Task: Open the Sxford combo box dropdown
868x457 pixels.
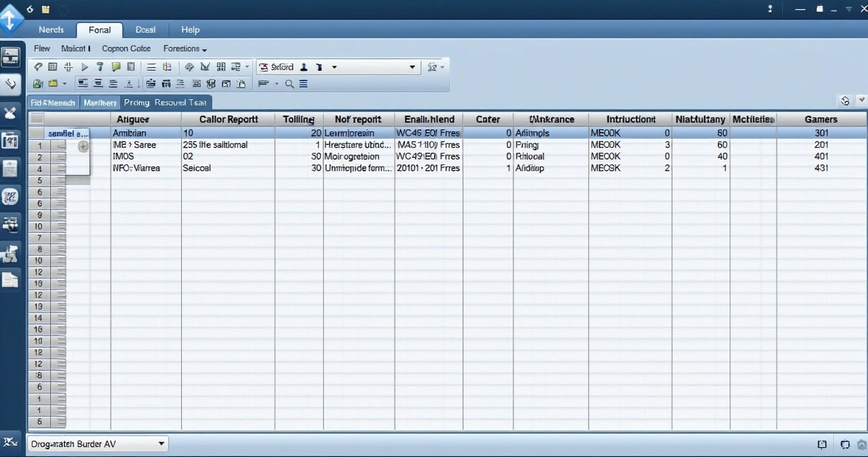Action: point(413,66)
